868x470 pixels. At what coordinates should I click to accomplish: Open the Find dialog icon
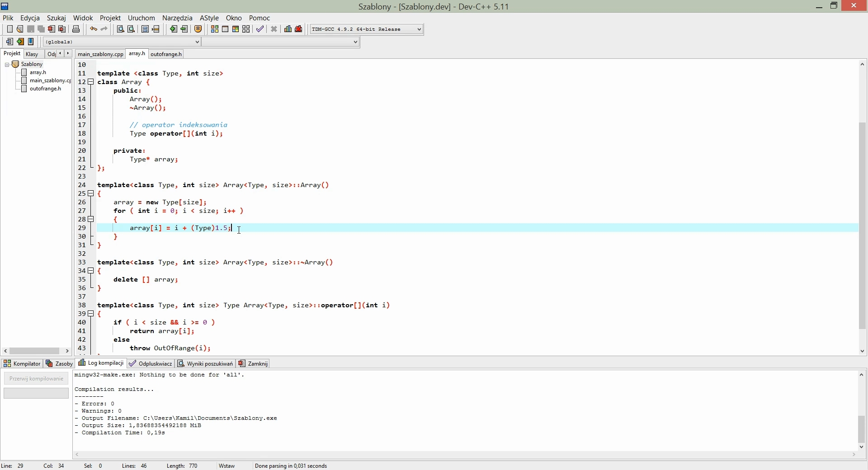[119, 29]
